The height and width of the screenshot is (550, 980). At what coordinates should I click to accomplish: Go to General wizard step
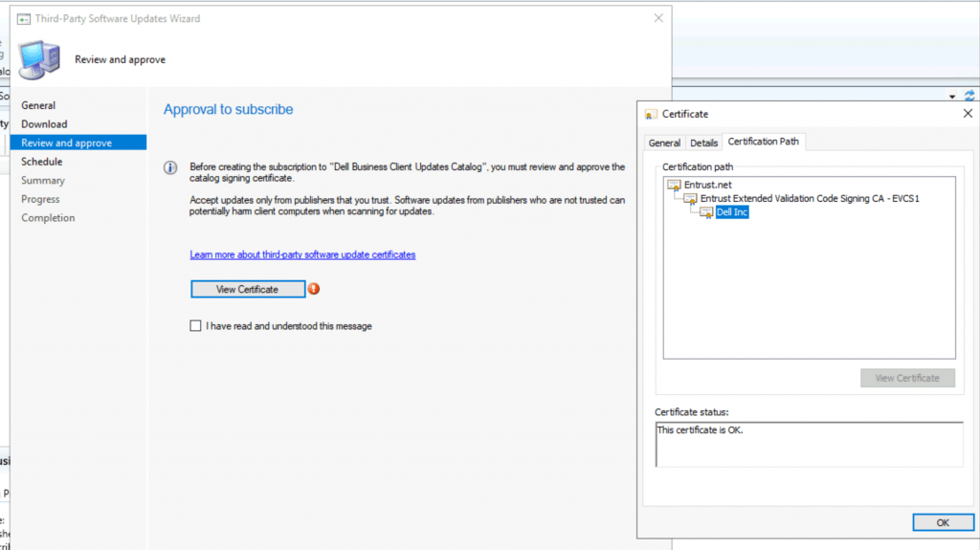coord(38,105)
